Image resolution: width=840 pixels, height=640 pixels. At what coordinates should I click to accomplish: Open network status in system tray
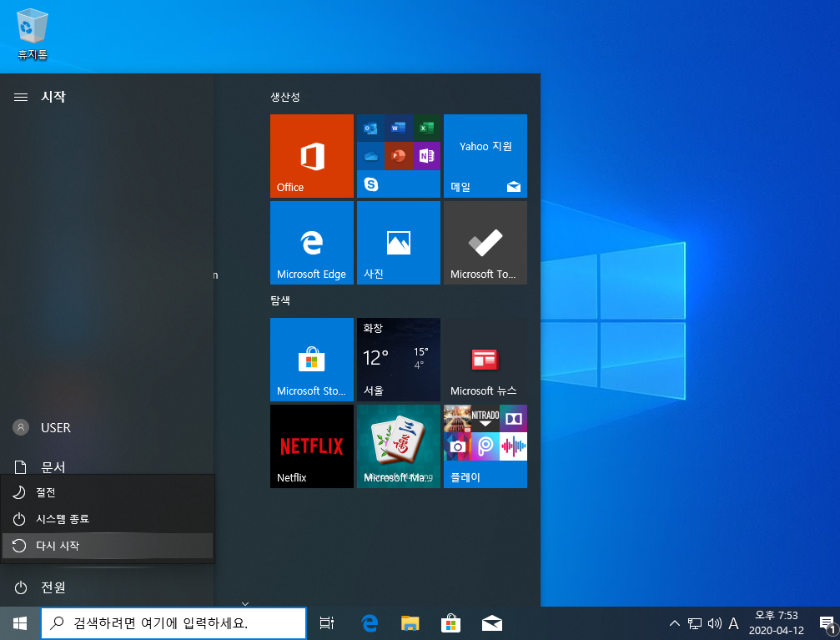(x=695, y=623)
